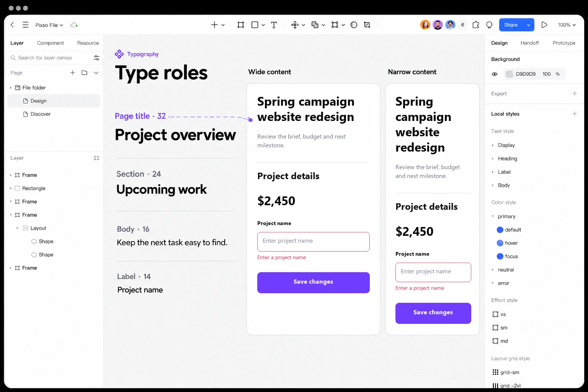Open Pixso File name dropdown
This screenshot has width=588, height=392.
tap(49, 25)
